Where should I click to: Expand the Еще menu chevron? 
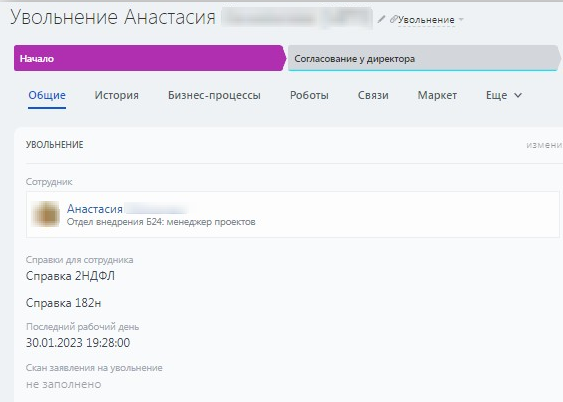[518, 95]
